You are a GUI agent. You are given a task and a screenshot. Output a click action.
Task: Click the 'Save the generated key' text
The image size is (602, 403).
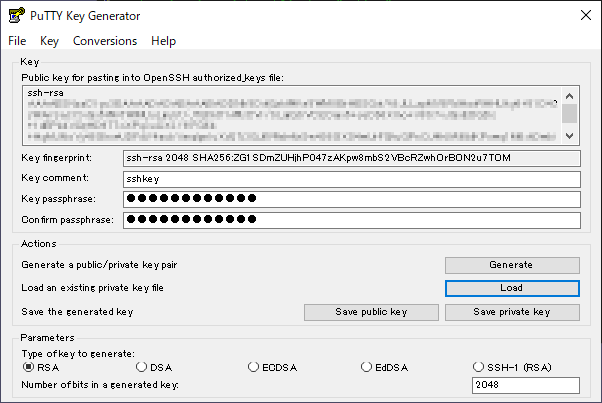(77, 312)
